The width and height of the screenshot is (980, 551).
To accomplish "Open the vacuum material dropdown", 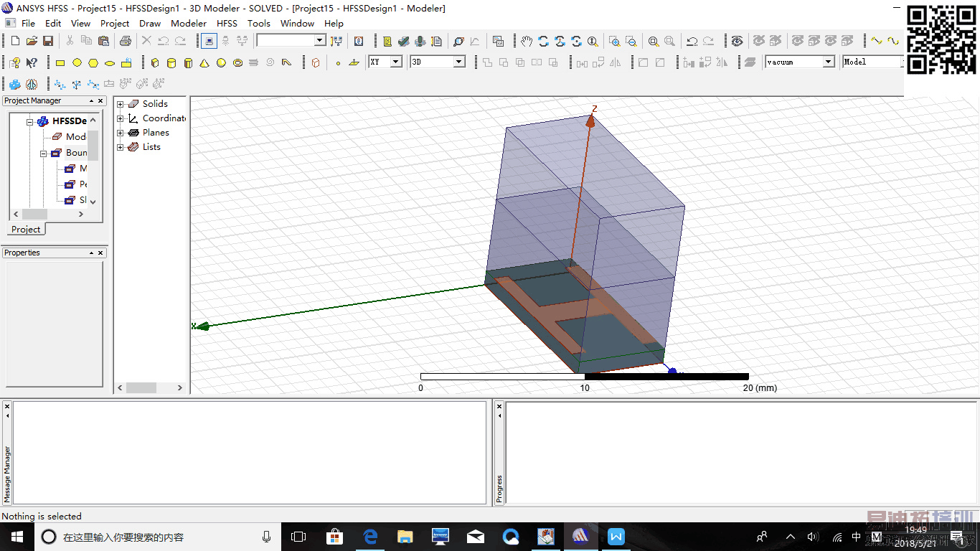I will click(828, 62).
